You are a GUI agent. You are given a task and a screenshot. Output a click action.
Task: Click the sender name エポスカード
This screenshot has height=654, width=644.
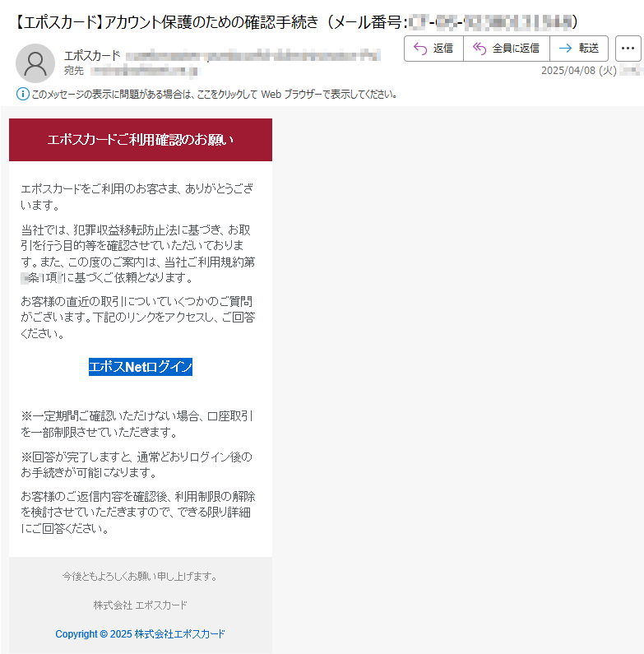pos(92,55)
